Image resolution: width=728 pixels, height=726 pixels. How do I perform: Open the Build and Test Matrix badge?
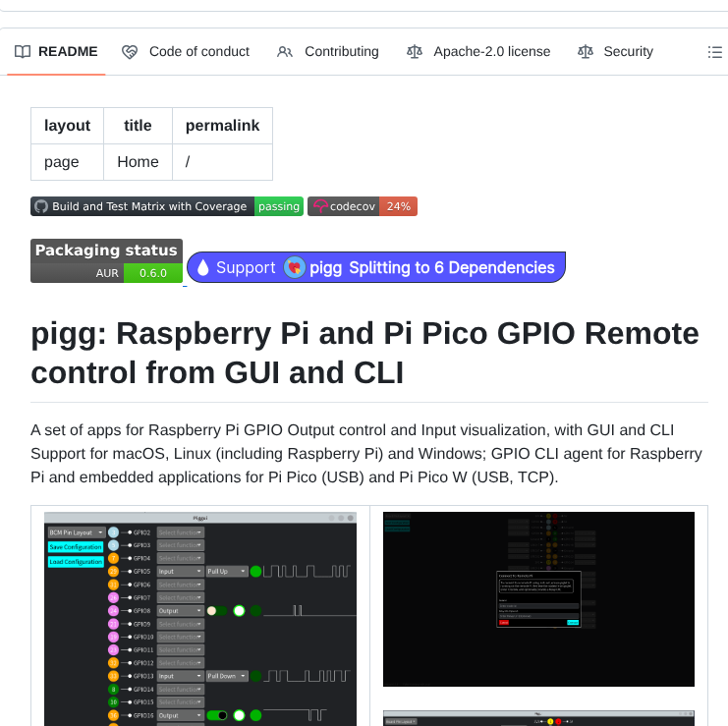pyautogui.click(x=167, y=206)
